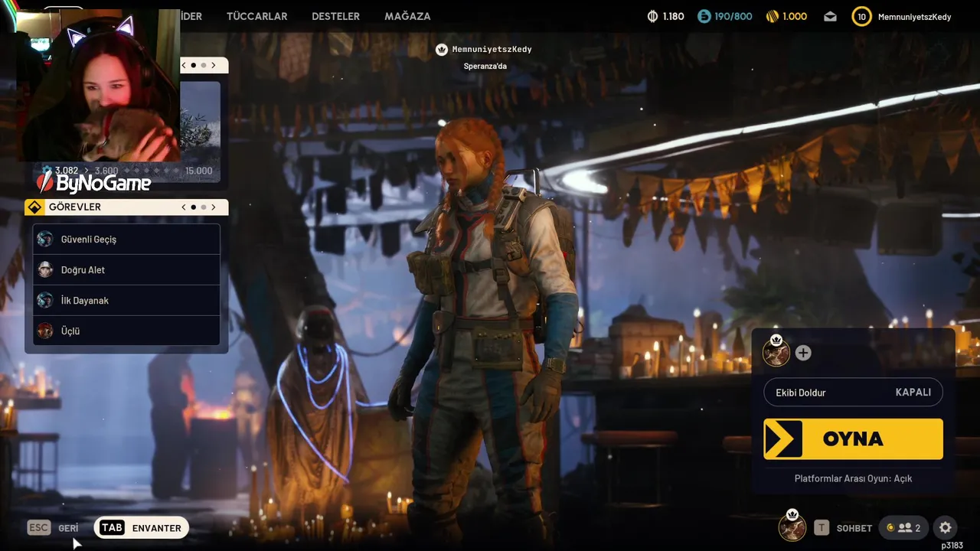Open the İlk Dayanak quest
The image size is (980, 551).
(127, 300)
